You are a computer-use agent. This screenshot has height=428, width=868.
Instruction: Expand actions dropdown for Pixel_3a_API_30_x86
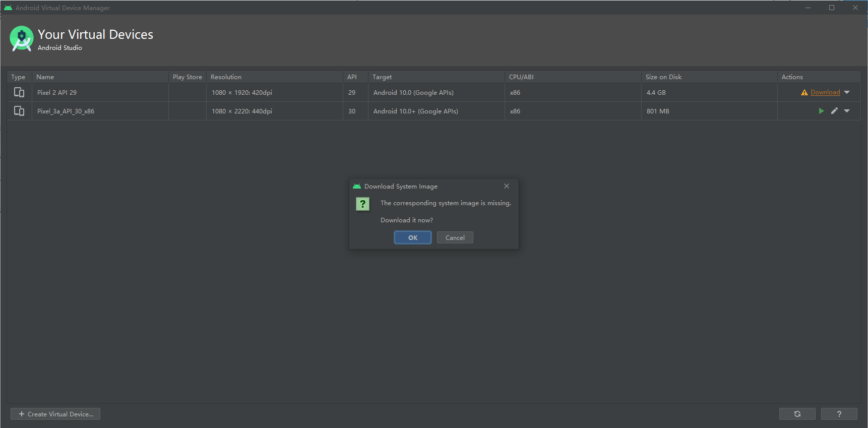(x=847, y=111)
